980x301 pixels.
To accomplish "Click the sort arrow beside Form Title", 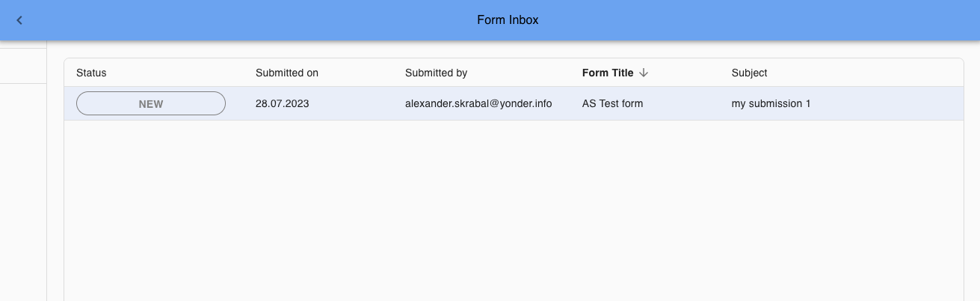I will click(644, 73).
